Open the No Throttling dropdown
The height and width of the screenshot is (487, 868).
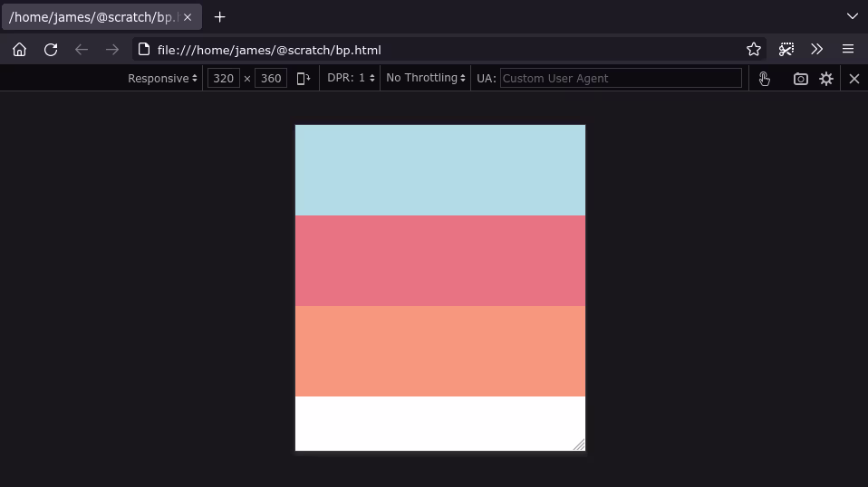point(425,78)
